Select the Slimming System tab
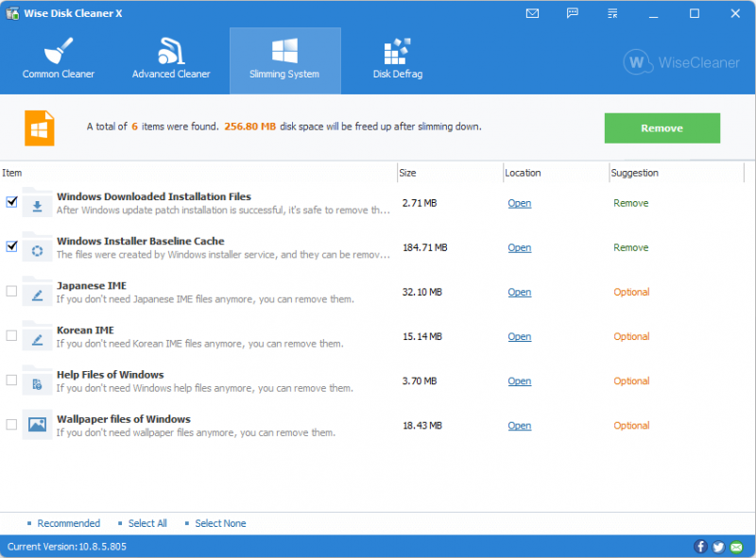Screen dimensions: 756x558 (x=285, y=60)
